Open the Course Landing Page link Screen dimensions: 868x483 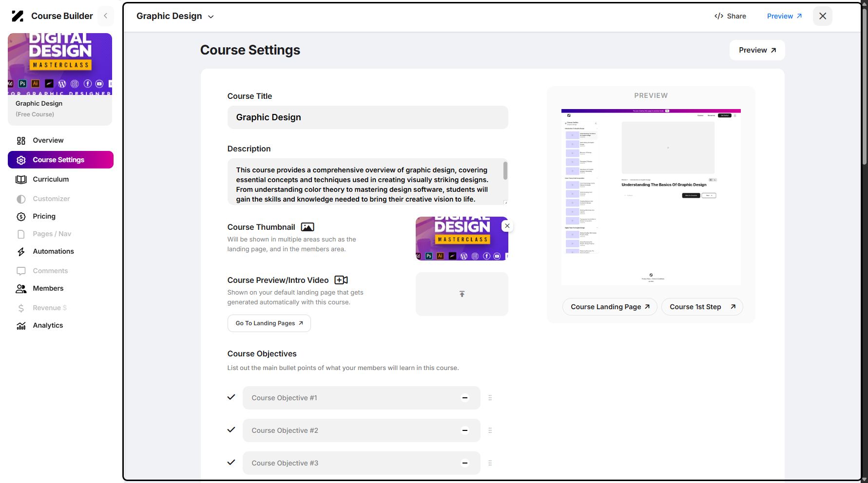(x=610, y=307)
